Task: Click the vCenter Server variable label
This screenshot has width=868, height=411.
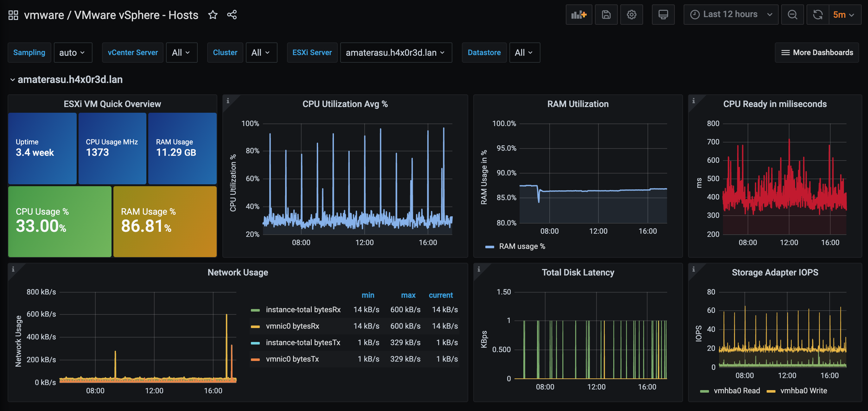Action: coord(133,53)
